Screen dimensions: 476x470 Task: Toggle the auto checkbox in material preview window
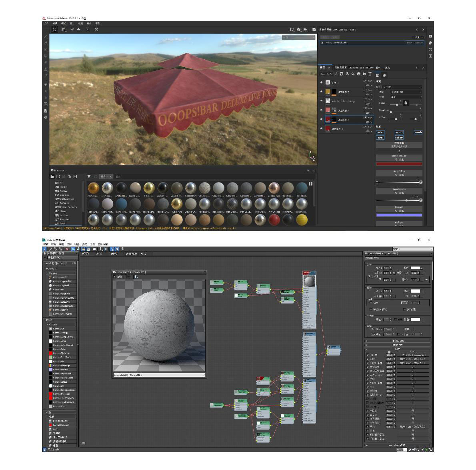point(114,277)
